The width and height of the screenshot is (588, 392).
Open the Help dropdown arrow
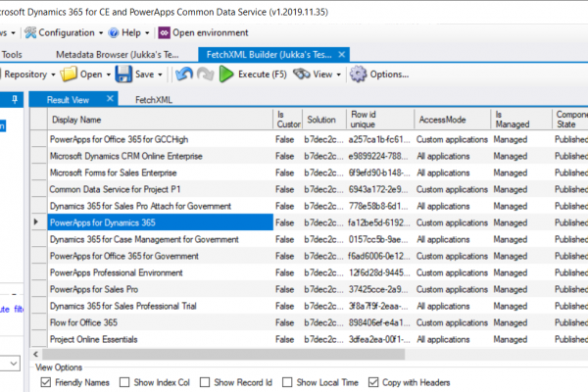point(147,33)
